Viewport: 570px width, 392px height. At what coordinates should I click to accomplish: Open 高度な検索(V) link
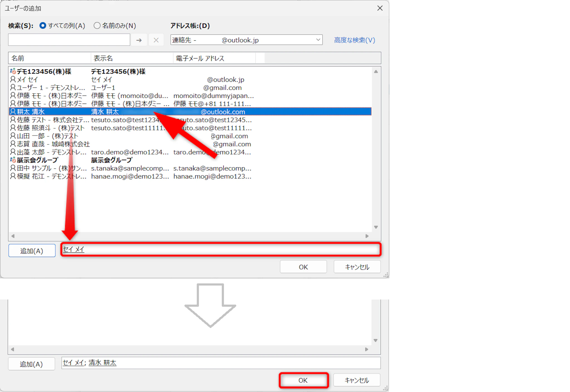tap(354, 40)
